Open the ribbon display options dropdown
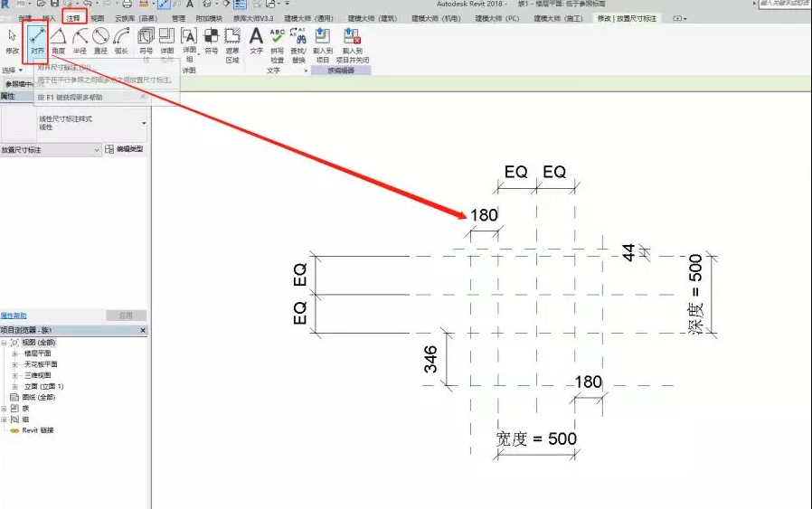 (x=679, y=18)
